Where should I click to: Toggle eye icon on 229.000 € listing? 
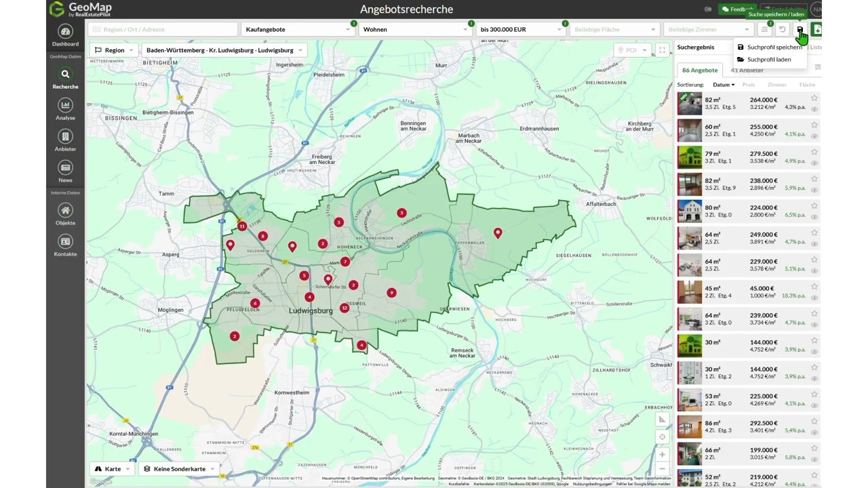point(814,271)
